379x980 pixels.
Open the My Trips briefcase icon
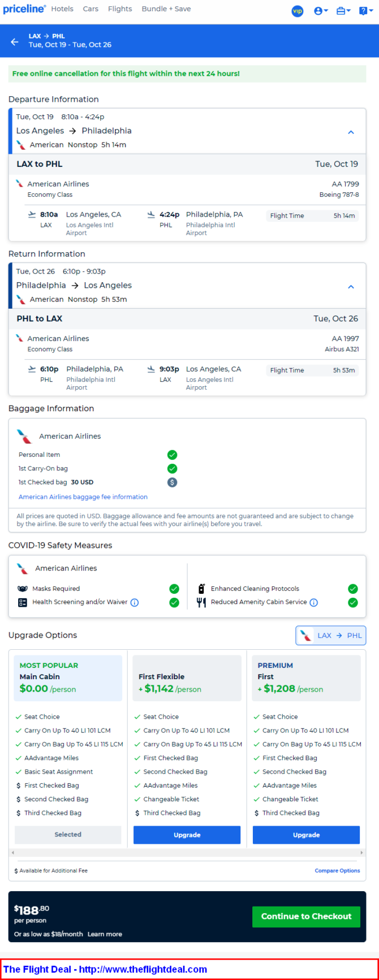(x=343, y=11)
